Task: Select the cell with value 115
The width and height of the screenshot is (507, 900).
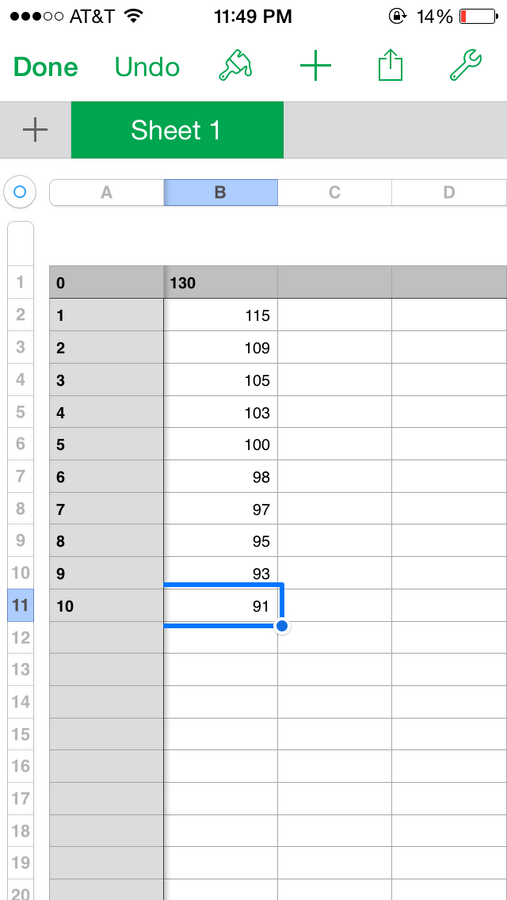Action: pos(220,315)
